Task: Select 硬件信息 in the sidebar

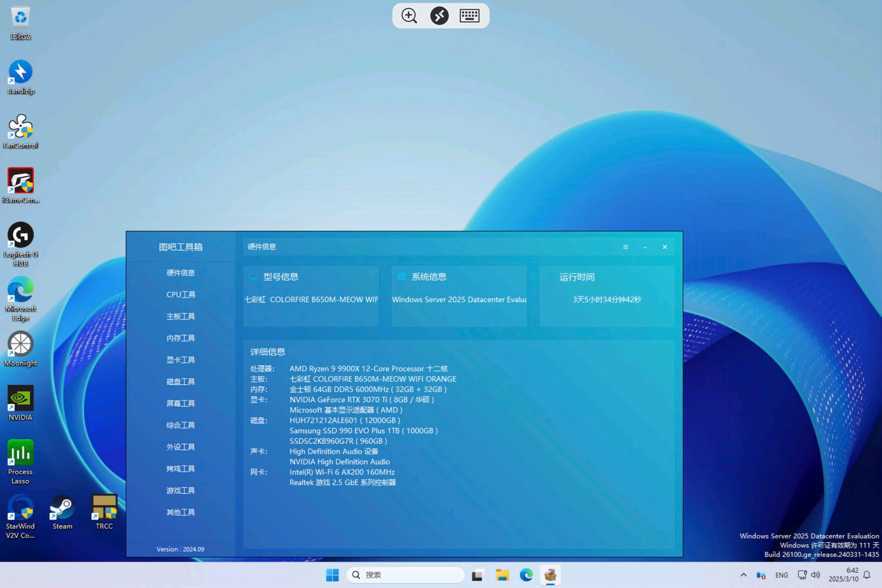Action: point(181,273)
